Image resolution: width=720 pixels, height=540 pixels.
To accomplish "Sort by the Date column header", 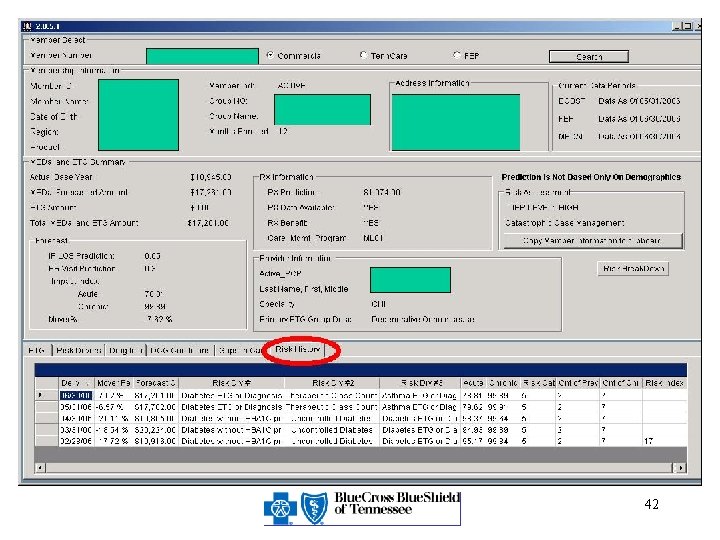I will (x=76, y=383).
